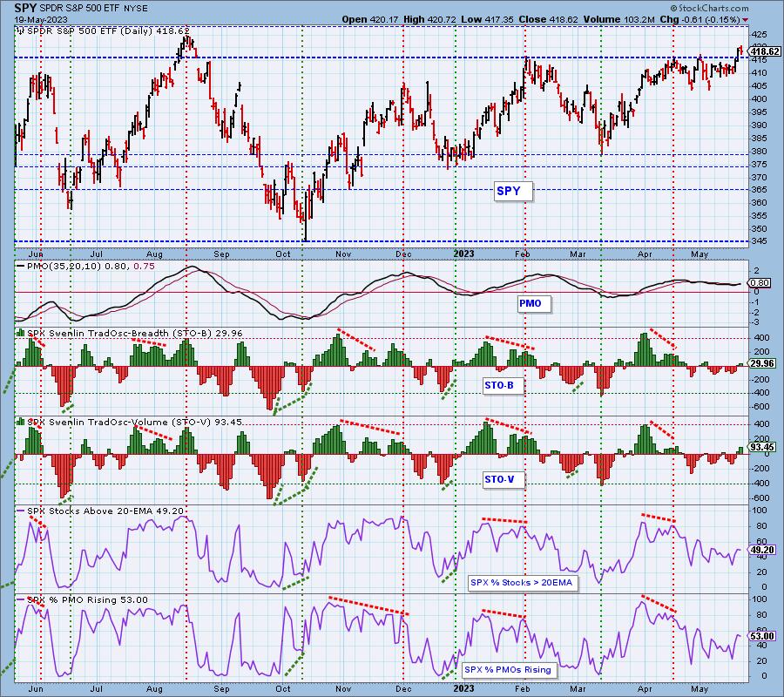Click the 0.80 PMO value tag
Viewport: 784px width, 697px height.
pos(761,283)
